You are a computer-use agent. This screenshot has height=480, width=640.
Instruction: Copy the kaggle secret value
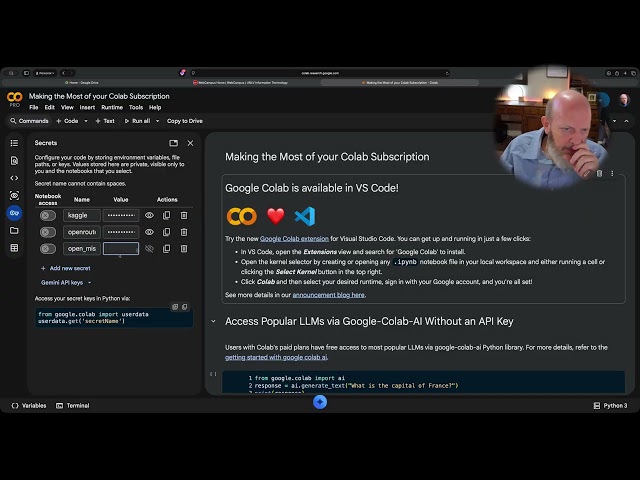pyautogui.click(x=167, y=215)
